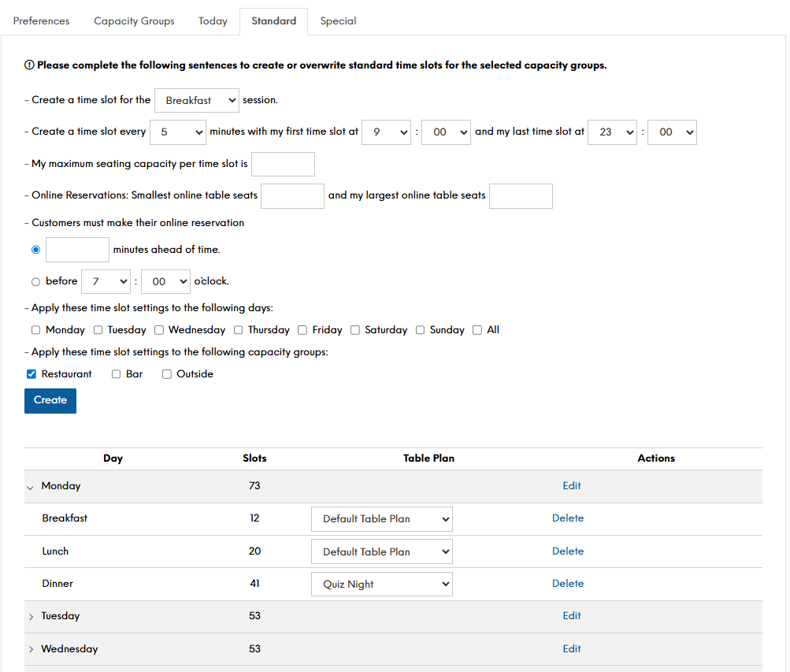
Task: Enable the Saturday checkbox
Action: (355, 330)
